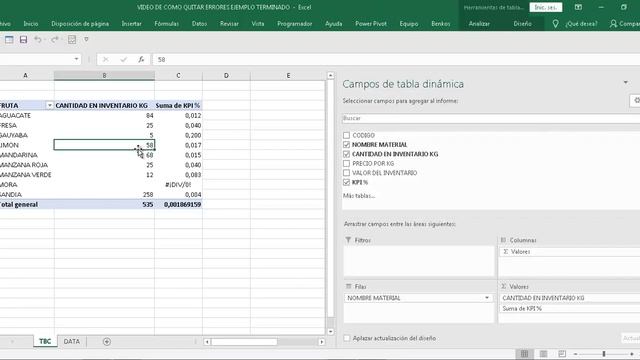The height and width of the screenshot is (360, 640).
Task: Check the PRECIO POR KG checkbox
Action: click(347, 163)
